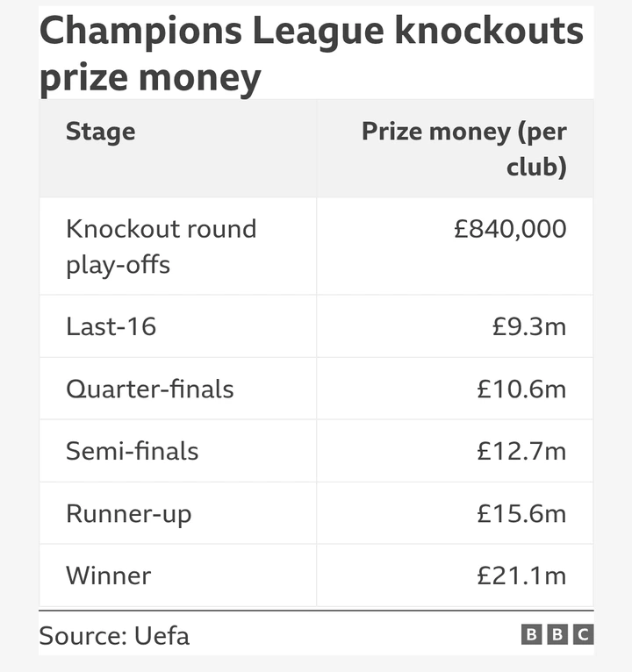Click the £10.6m prize amount
This screenshot has height=672, width=632.
[x=521, y=390]
